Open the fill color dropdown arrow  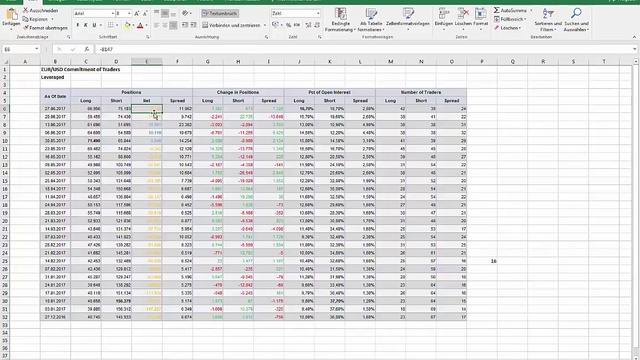click(x=133, y=25)
